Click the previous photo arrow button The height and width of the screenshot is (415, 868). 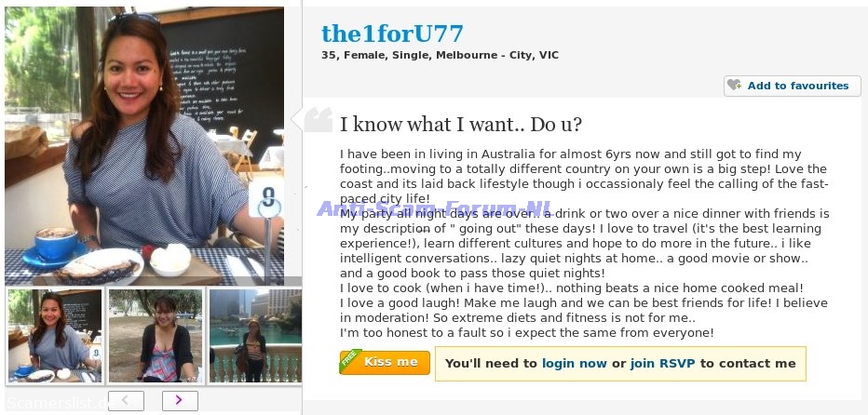[127, 400]
